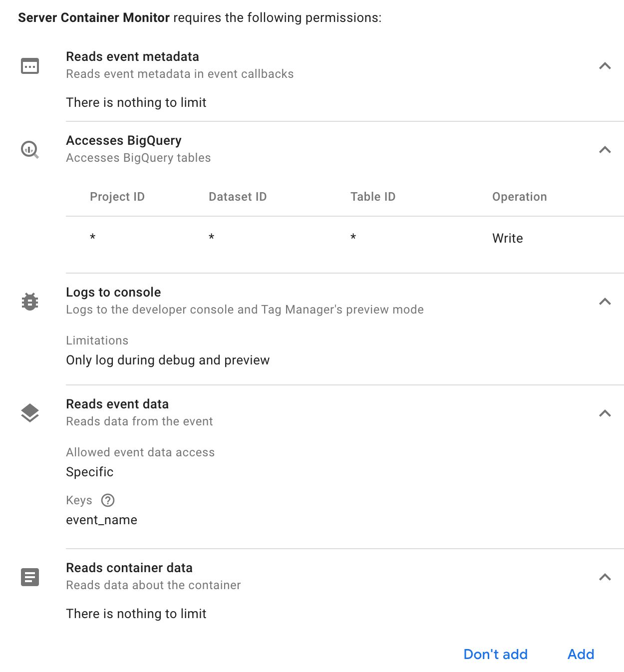This screenshot has height=672, width=624.
Task: Click the Write operation table cell
Action: pos(508,238)
